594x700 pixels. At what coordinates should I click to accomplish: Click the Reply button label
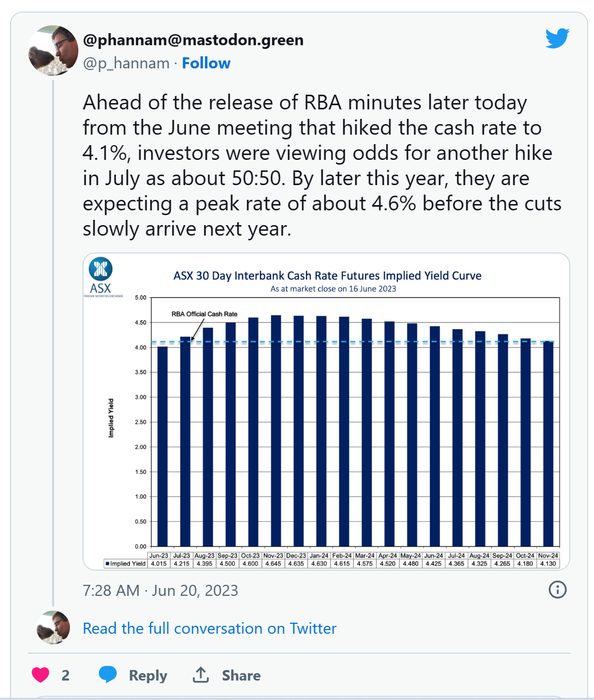click(148, 675)
